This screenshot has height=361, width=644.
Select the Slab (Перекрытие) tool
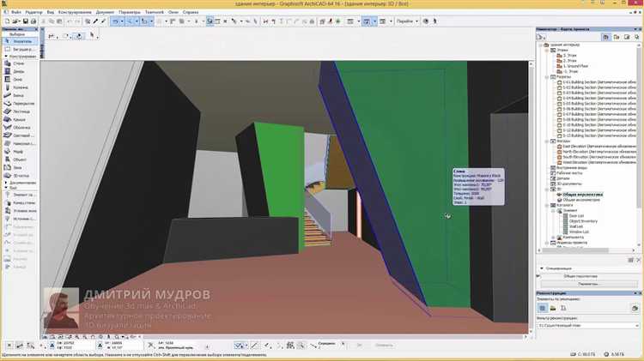click(19, 104)
